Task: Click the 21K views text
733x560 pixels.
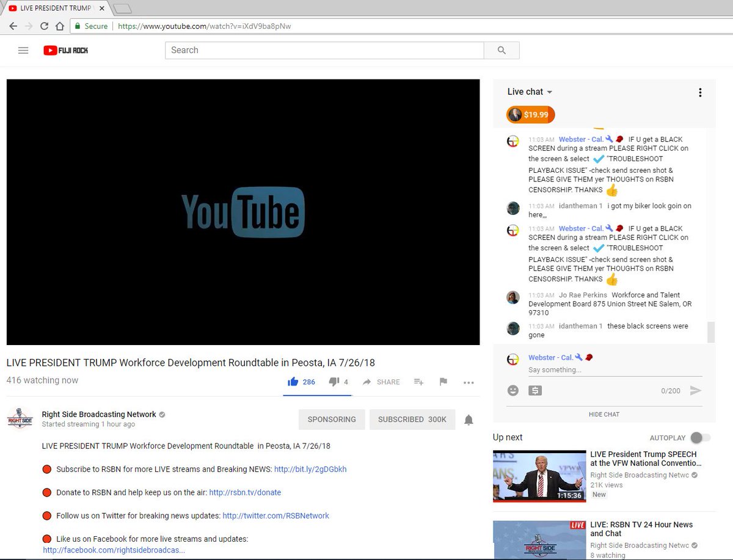Action: click(607, 485)
